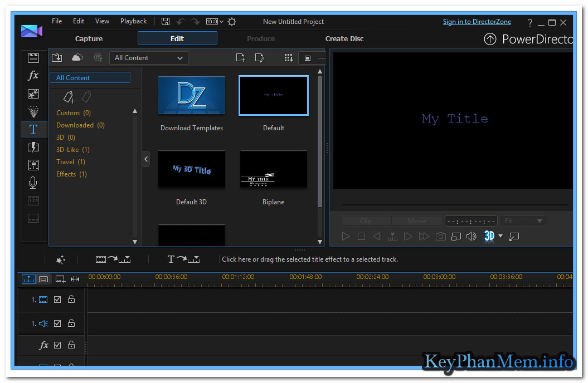The image size is (588, 383).
Task: Open the Effect Room fx icon
Action: point(33,75)
